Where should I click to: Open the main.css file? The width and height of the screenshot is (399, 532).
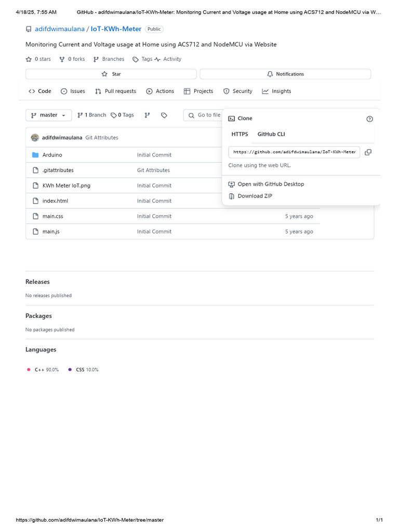(x=53, y=216)
